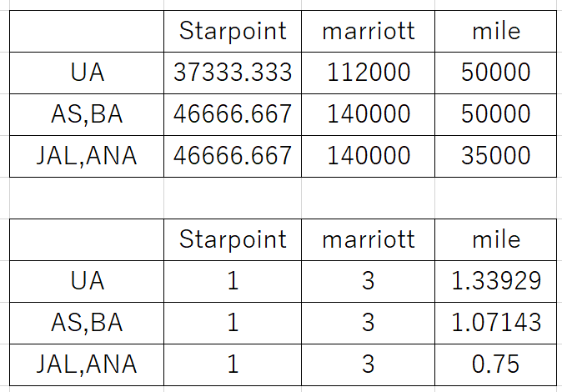The height and width of the screenshot is (392, 562).
Task: Click the cell with value 1.33929
Action: tap(495, 281)
